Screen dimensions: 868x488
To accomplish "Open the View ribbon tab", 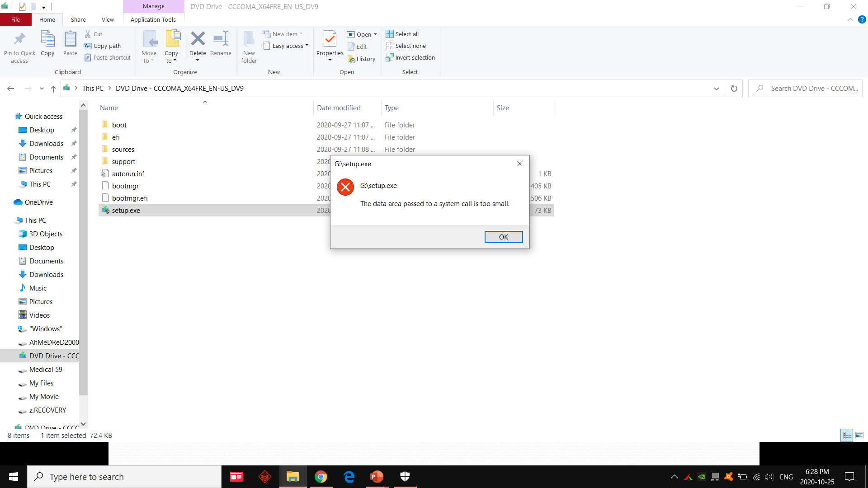I will coord(108,20).
